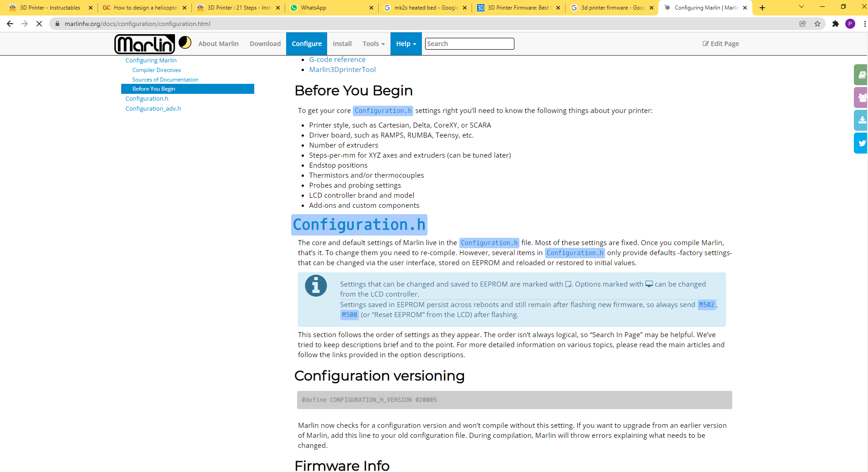The height and width of the screenshot is (472, 868).
Task: Click the site lock icon
Action: click(x=57, y=24)
